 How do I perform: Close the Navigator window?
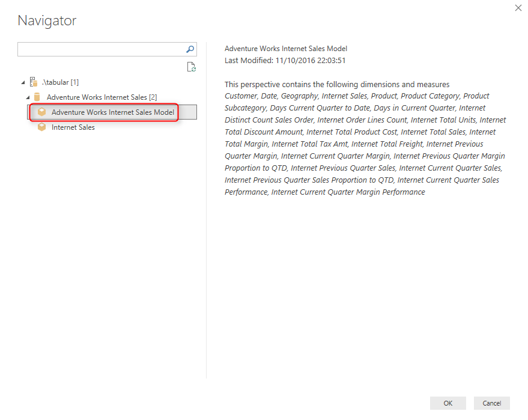tap(518, 8)
